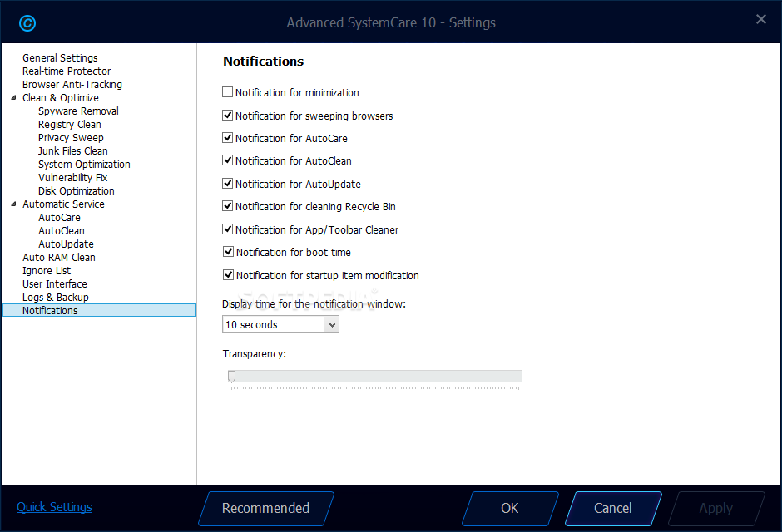This screenshot has width=782, height=532.
Task: Click the Recommended button
Action: click(266, 508)
